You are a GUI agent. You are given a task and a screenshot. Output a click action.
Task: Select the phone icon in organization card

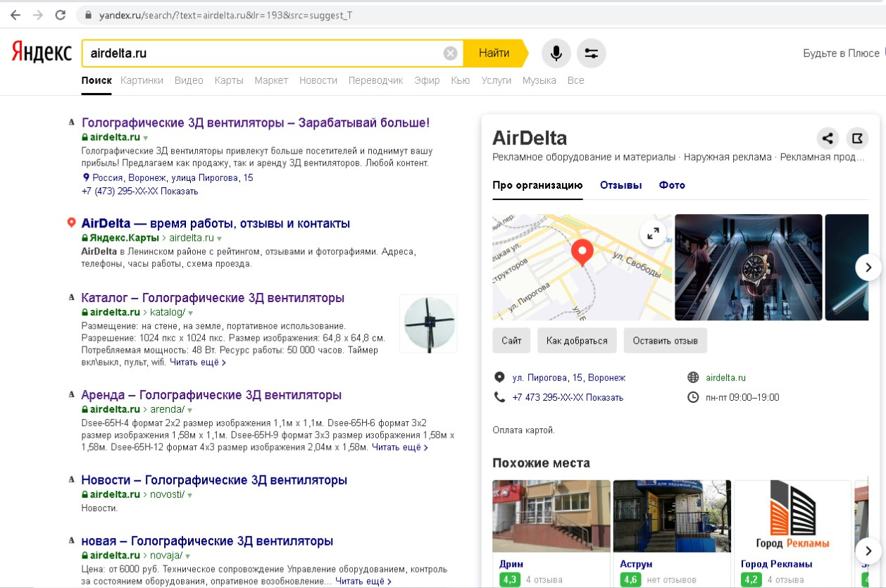point(500,397)
